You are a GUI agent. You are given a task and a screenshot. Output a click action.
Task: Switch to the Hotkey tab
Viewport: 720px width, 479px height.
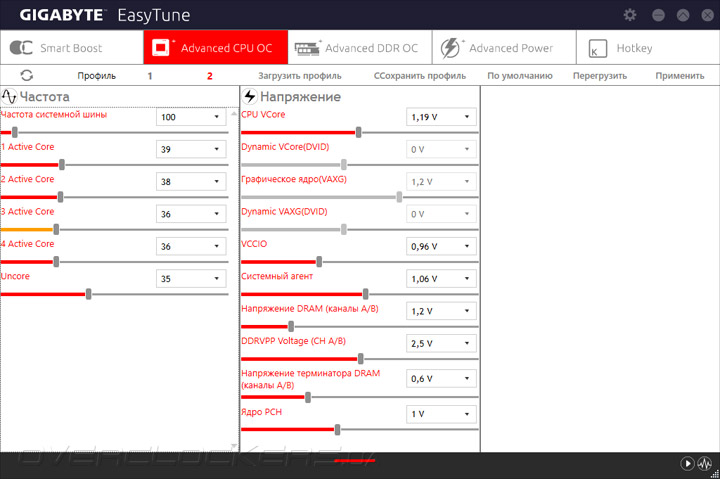coord(648,47)
